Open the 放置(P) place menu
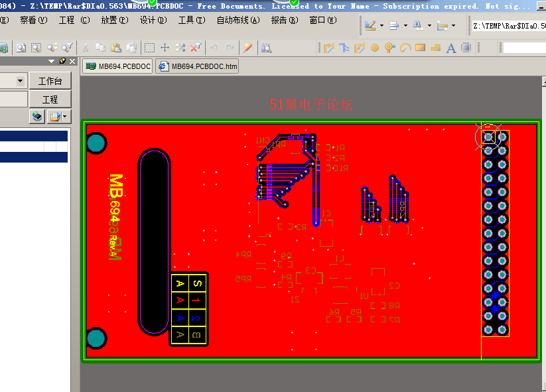 tap(115, 20)
